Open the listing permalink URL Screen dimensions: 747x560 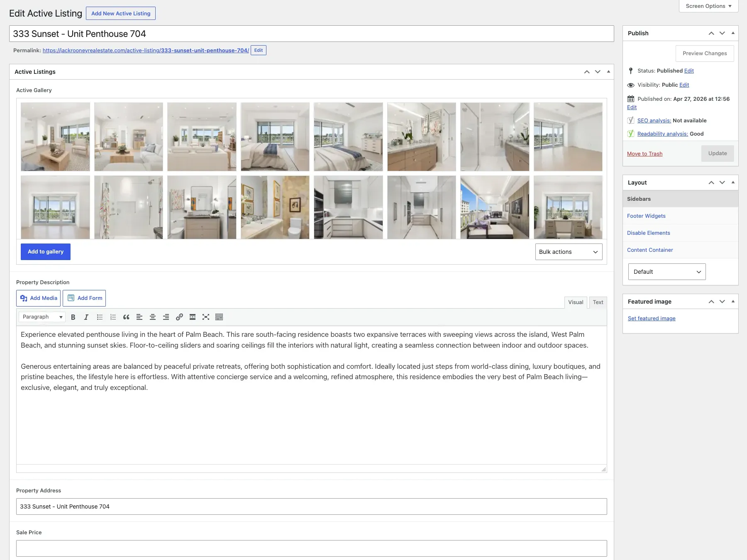click(146, 51)
